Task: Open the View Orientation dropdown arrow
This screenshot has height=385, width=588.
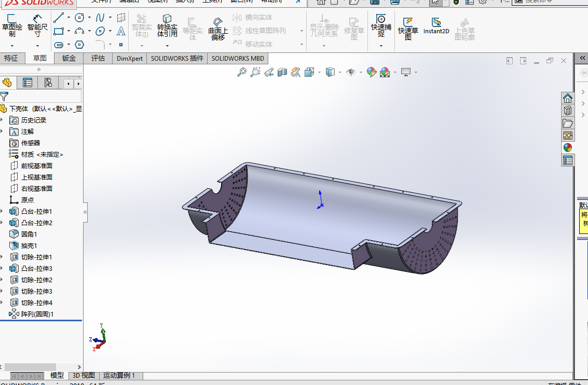Action: coord(319,72)
